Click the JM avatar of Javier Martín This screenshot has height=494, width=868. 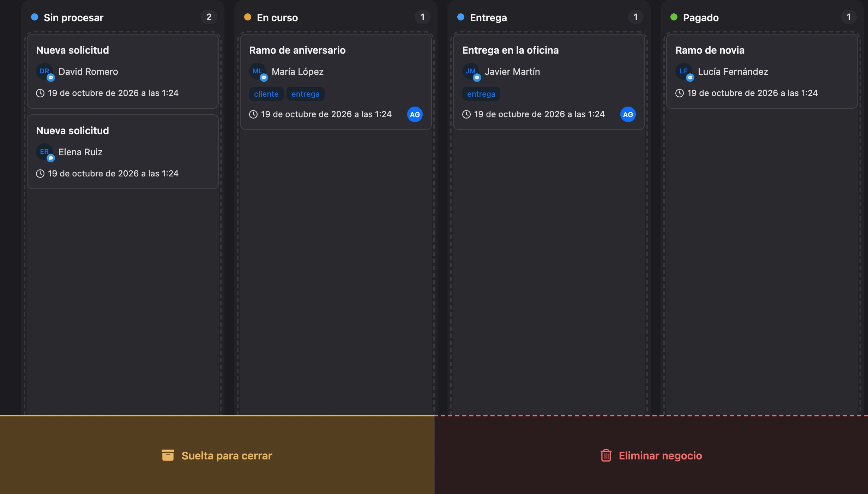pyautogui.click(x=471, y=72)
